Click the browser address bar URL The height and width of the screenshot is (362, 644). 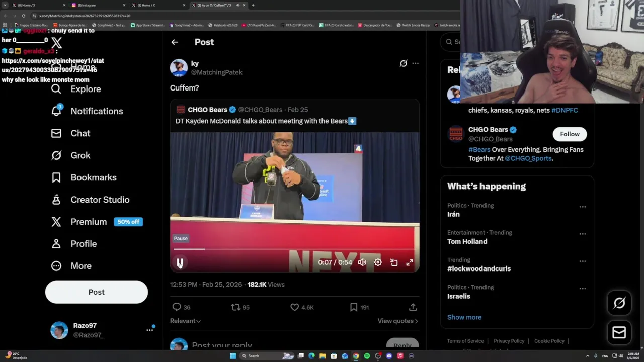[85, 16]
